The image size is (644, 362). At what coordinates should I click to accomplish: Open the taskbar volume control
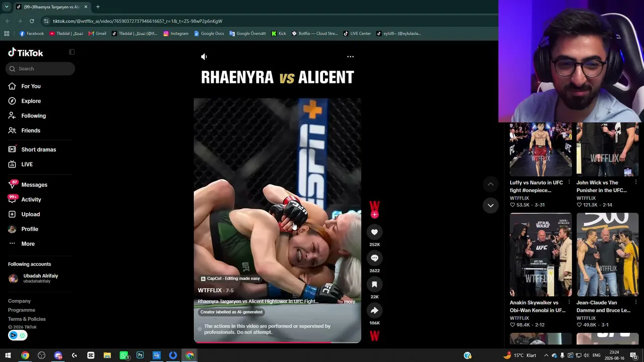click(586, 355)
